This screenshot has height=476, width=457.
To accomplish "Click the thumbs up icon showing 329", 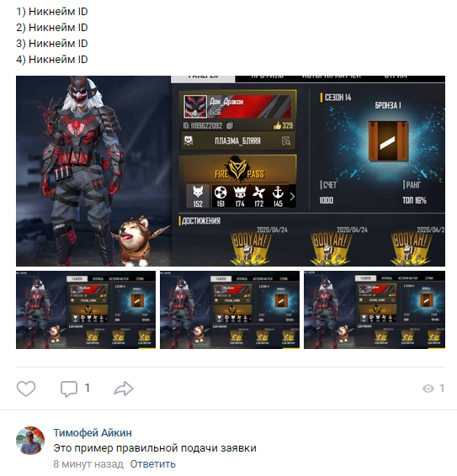I will (x=277, y=125).
